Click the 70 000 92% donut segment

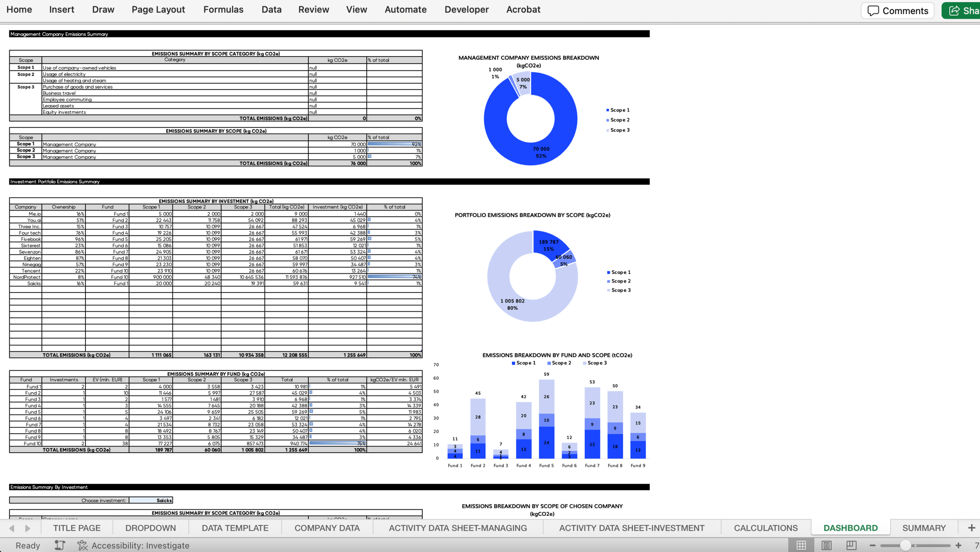click(541, 152)
